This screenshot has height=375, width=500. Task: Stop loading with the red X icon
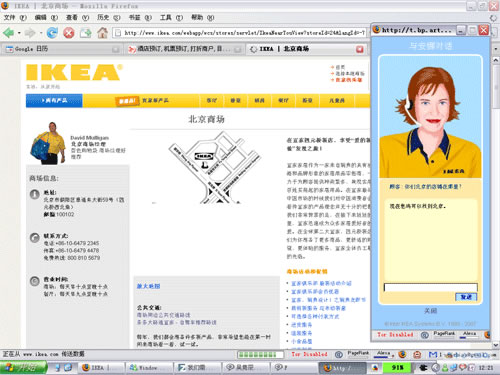tap(69, 33)
